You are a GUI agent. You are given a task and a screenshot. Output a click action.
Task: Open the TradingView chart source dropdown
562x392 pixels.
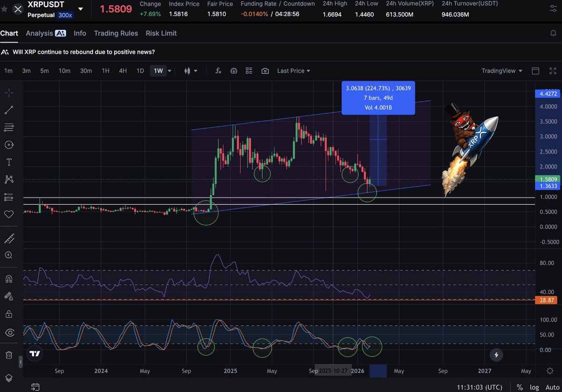(502, 71)
